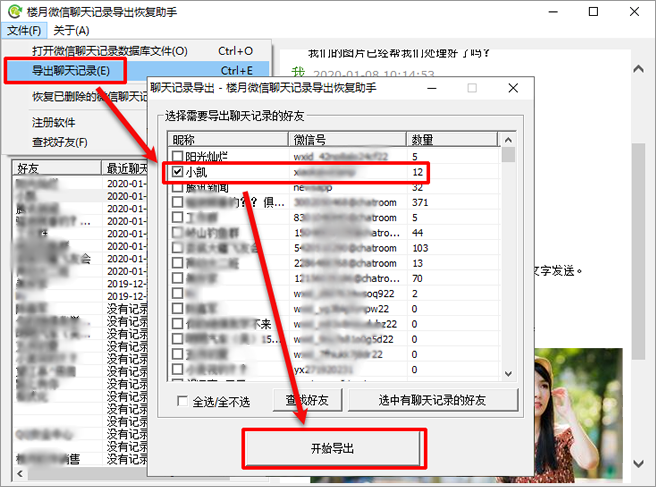This screenshot has height=487, width=656.
Task: Check the 阳光灿烂 friend checkbox
Action: pyautogui.click(x=177, y=156)
